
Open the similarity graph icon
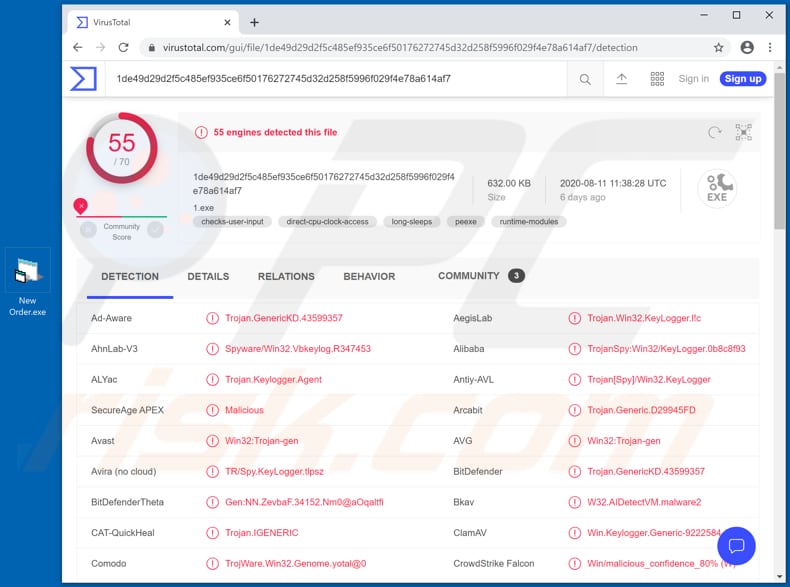pyautogui.click(x=744, y=132)
